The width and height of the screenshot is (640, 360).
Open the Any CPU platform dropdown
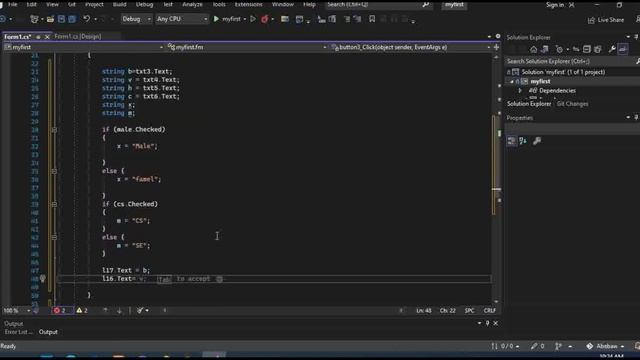tap(182, 19)
